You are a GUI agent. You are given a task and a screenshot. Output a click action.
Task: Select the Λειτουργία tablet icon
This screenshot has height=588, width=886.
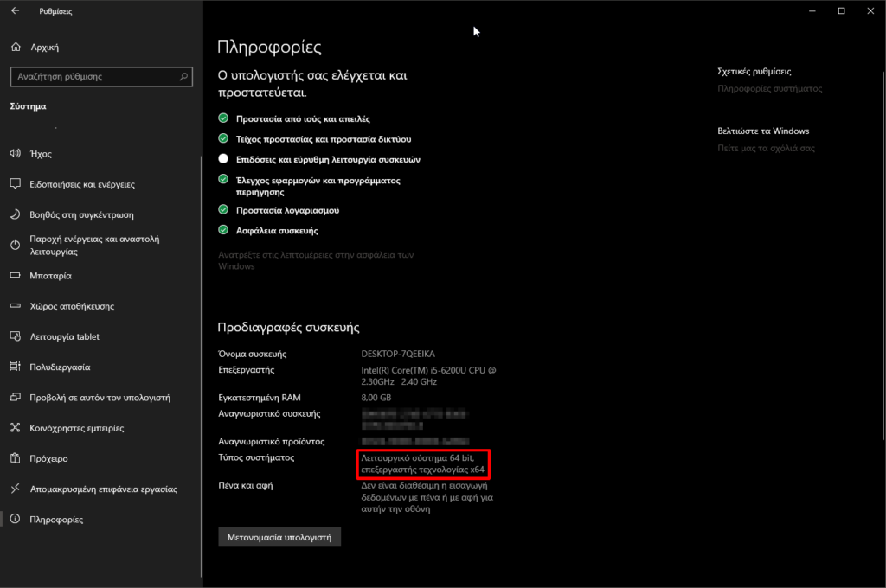tap(15, 336)
